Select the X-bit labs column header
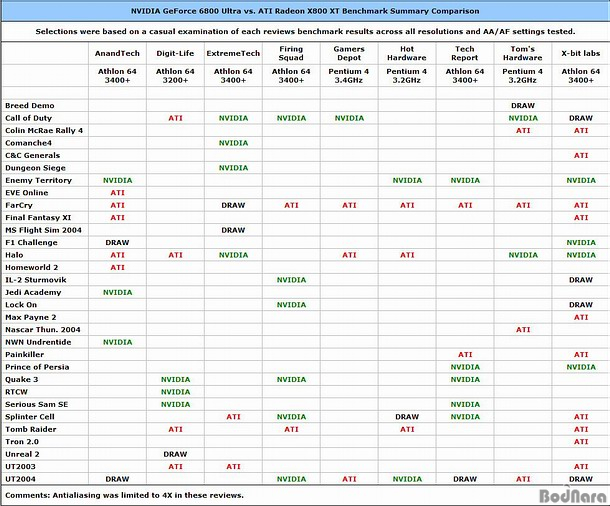610x506 pixels. point(581,53)
